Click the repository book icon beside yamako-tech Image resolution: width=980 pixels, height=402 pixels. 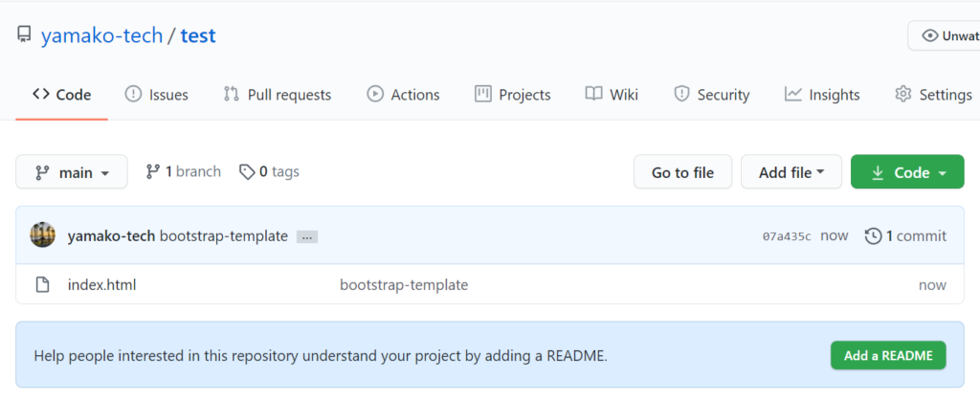(x=24, y=35)
